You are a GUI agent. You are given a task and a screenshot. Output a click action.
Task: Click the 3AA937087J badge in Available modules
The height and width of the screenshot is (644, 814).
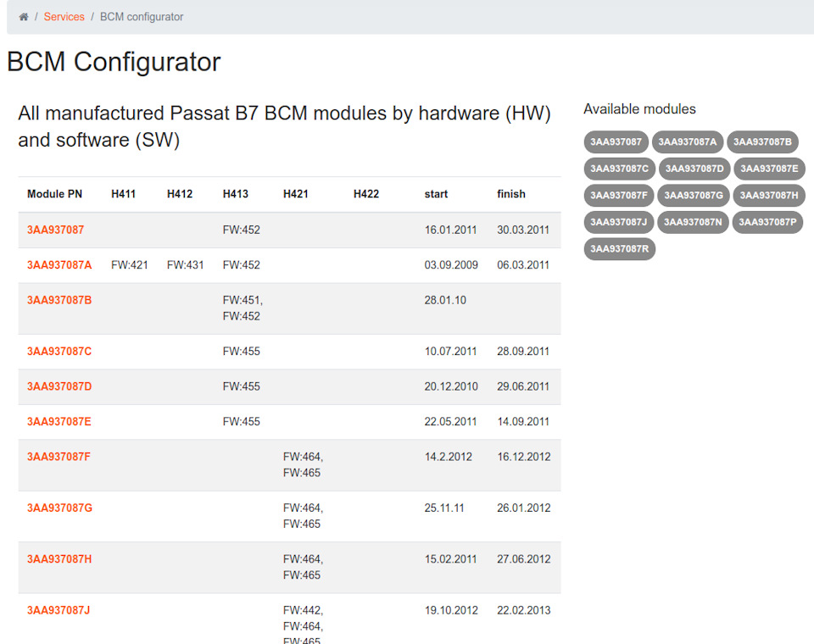pos(618,222)
